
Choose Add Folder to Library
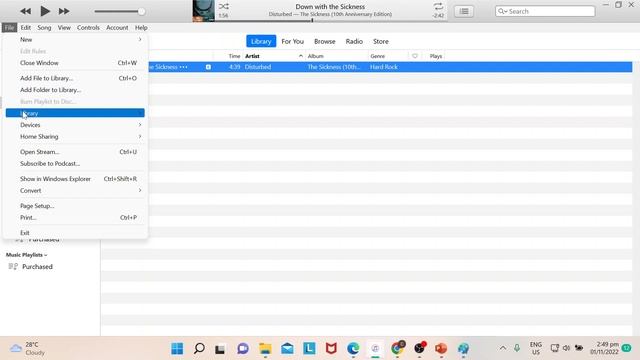coord(75,90)
